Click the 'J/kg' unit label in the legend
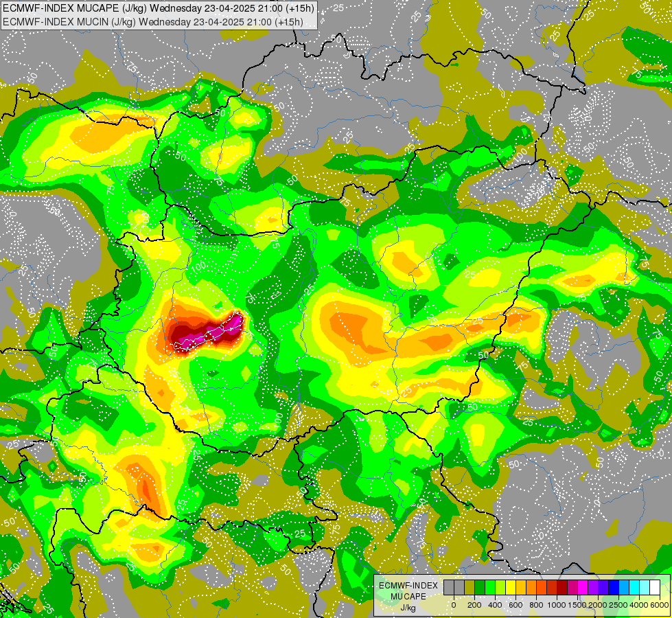Screen dimensions: 672x618 pos(408,608)
